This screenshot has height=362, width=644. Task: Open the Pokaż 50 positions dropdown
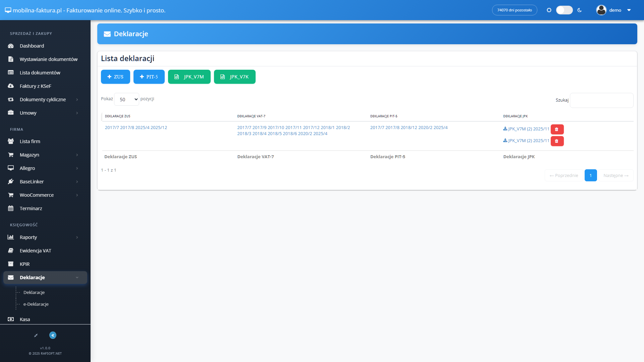[127, 99]
